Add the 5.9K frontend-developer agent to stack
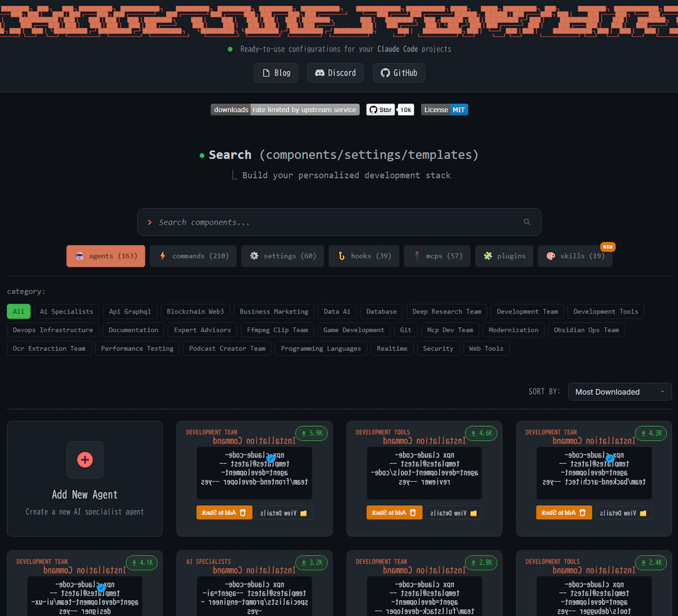Screen dimensions: 678x616 (x=224, y=513)
